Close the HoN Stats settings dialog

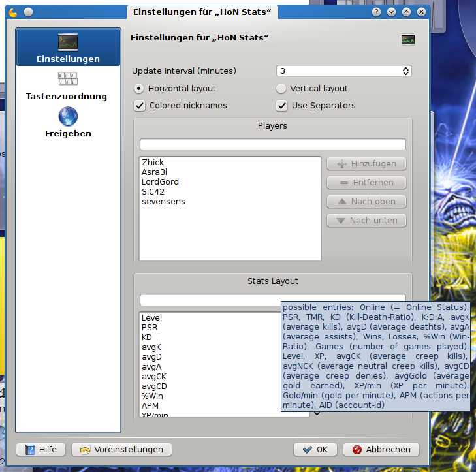(421, 12)
